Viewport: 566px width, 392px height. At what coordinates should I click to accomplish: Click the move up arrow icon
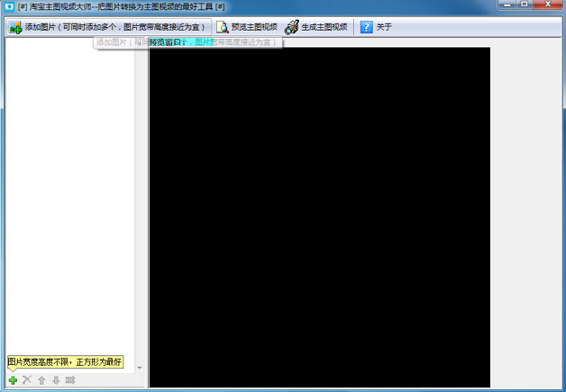tap(41, 380)
